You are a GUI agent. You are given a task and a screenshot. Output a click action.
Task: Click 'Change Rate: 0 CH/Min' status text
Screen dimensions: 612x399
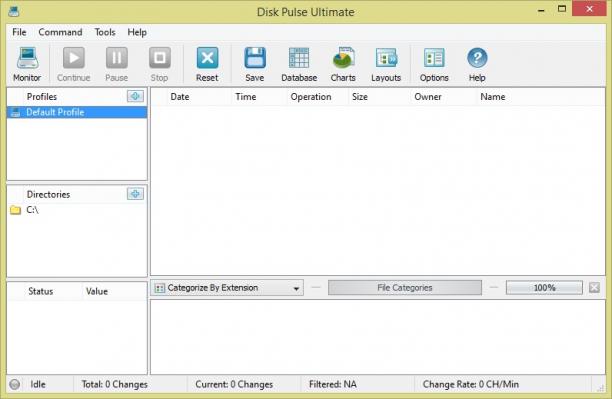tap(471, 385)
